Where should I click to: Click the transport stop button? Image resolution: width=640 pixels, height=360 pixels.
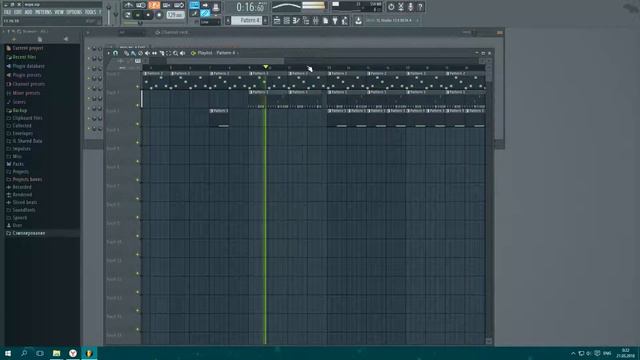148,15
